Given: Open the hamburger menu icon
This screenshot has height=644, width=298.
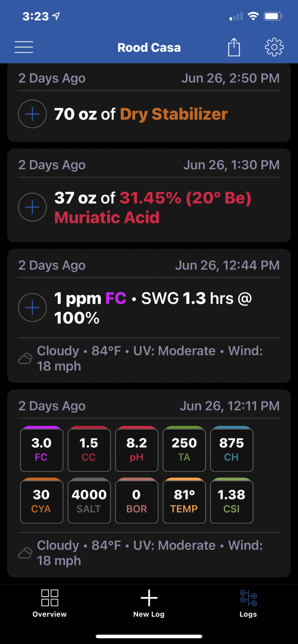Looking at the screenshot, I should pyautogui.click(x=24, y=47).
